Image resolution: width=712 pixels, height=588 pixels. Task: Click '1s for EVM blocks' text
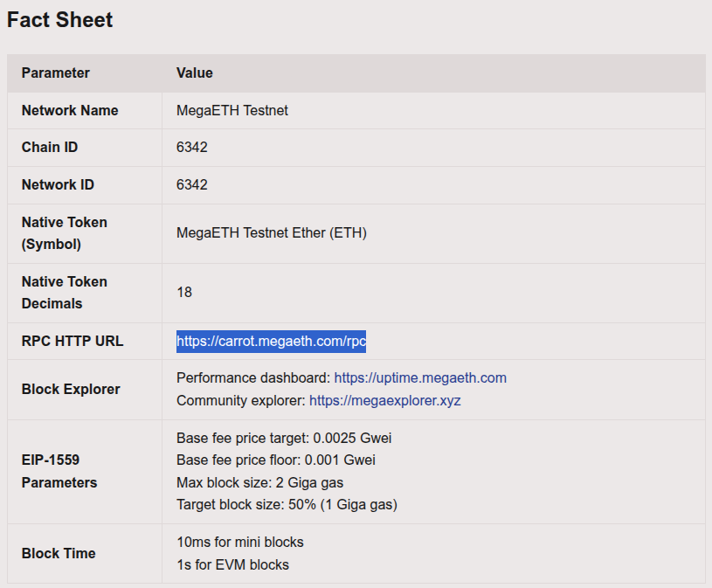pos(232,564)
